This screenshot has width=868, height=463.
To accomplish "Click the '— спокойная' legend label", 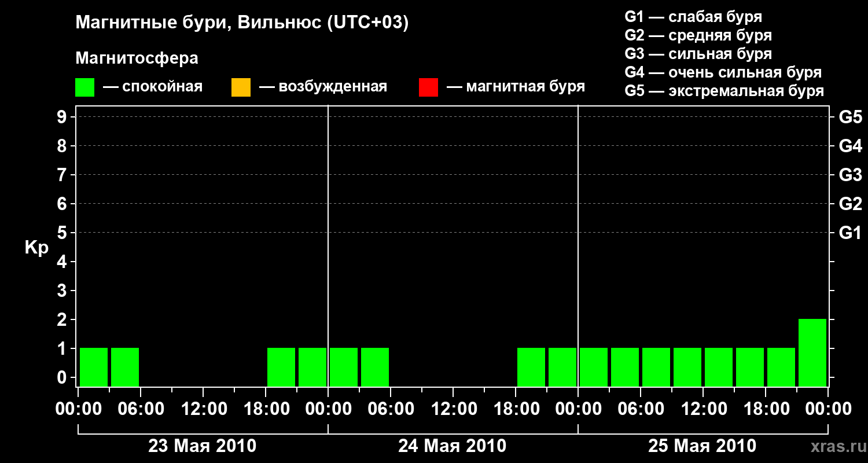I will tap(153, 87).
